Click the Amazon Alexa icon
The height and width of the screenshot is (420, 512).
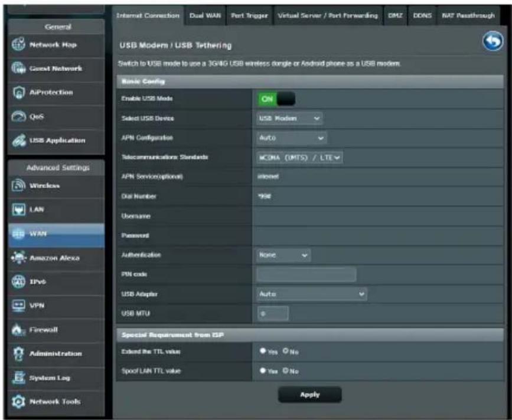pyautogui.click(x=19, y=258)
